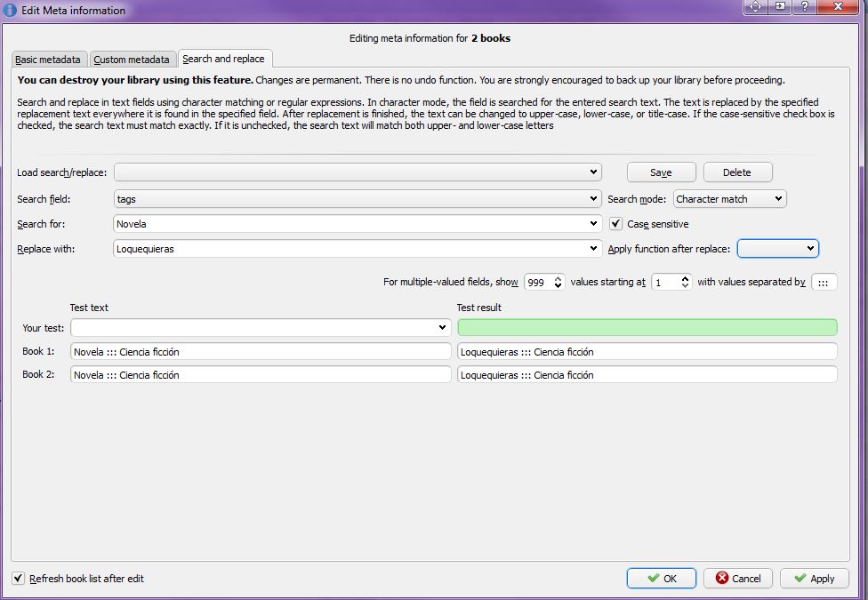The height and width of the screenshot is (600, 868).
Task: Open Apply function after replace dropdown
Action: [778, 249]
